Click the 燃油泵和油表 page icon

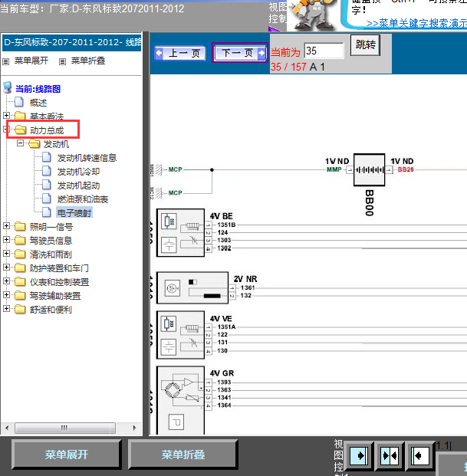pos(47,199)
